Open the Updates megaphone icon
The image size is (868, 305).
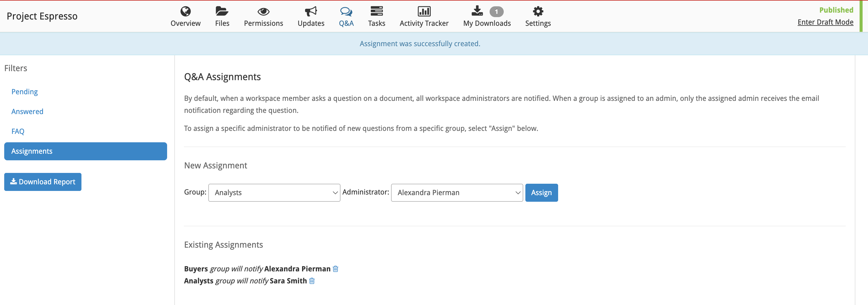click(311, 11)
